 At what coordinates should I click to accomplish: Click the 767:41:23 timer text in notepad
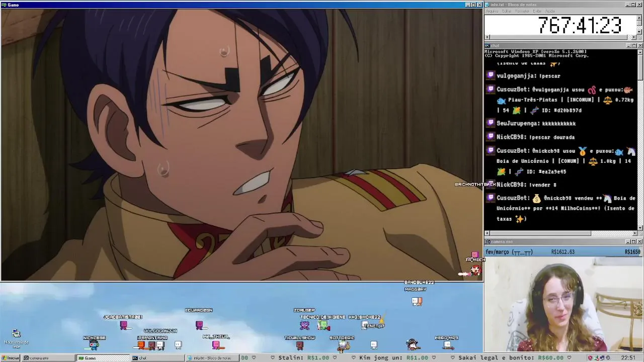[x=580, y=25]
